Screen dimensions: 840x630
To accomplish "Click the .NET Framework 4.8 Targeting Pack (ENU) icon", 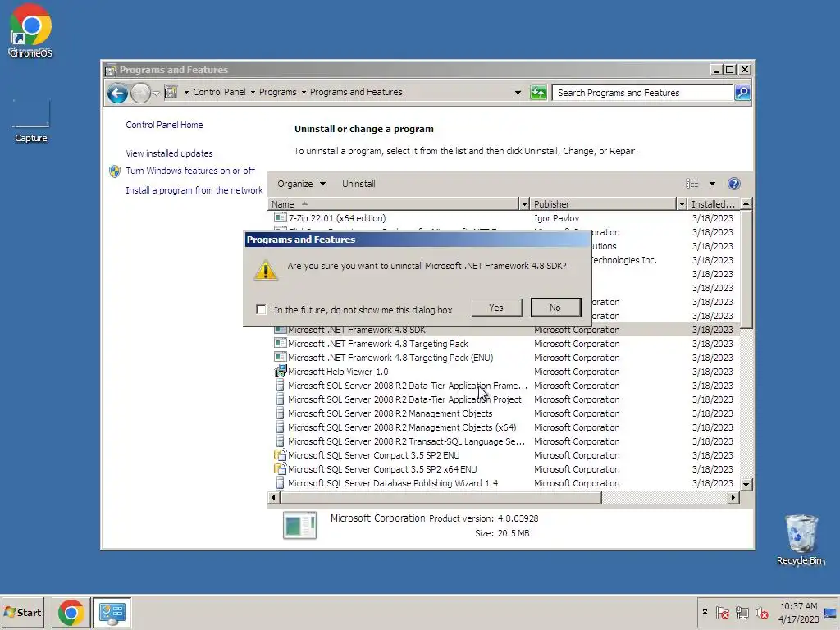I will click(281, 358).
